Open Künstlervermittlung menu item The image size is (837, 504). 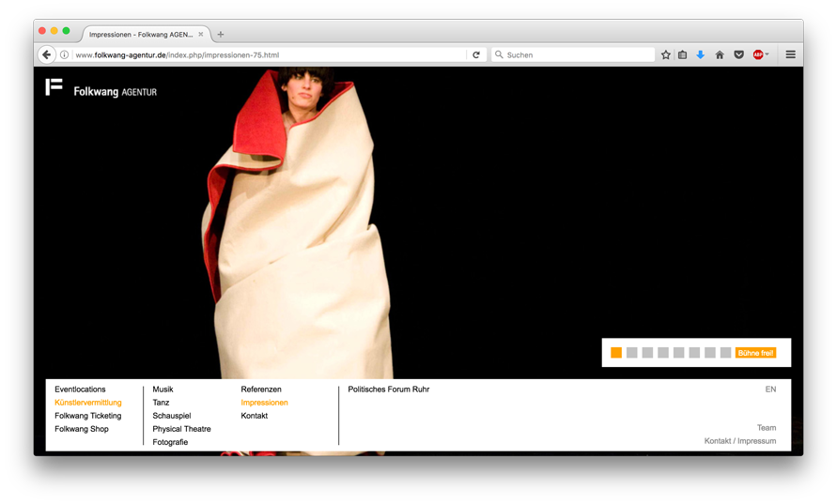coord(88,403)
